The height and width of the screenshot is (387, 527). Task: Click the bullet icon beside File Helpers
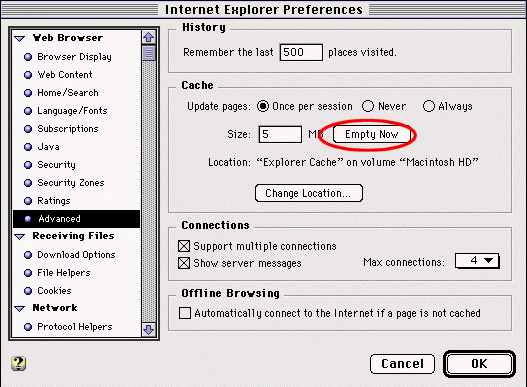point(28,273)
